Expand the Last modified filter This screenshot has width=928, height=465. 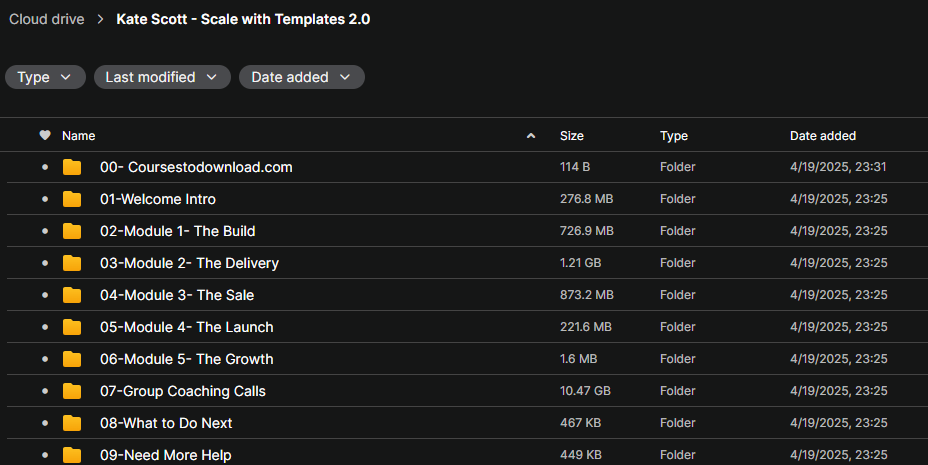pyautogui.click(x=162, y=77)
